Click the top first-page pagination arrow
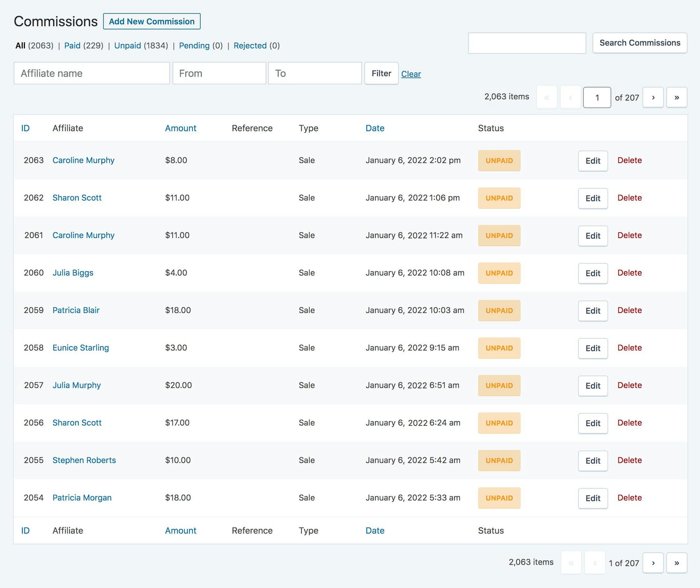The image size is (700, 588). pyautogui.click(x=547, y=97)
